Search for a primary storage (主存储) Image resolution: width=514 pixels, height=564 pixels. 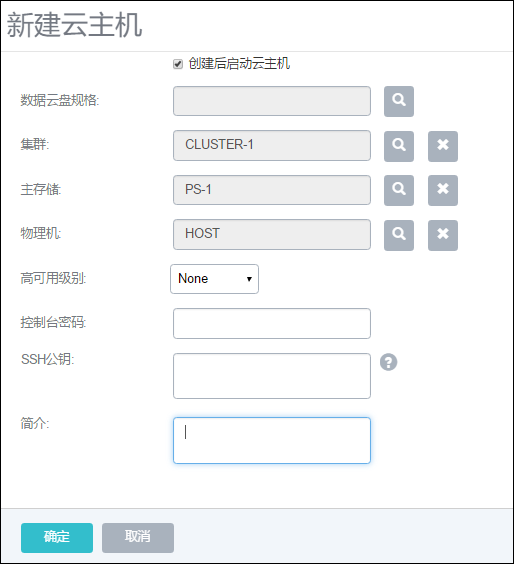tap(399, 190)
